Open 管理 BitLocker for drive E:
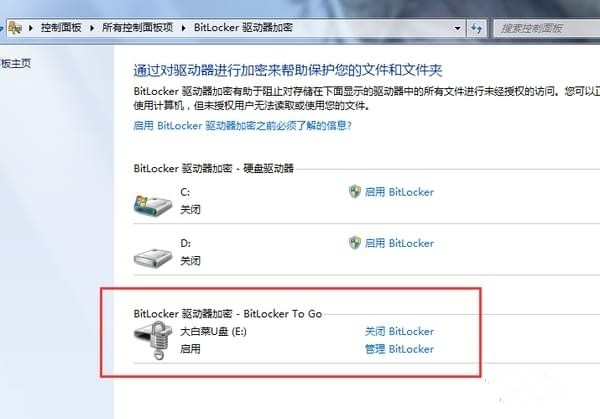Viewport: 600px width, 419px height. [399, 349]
